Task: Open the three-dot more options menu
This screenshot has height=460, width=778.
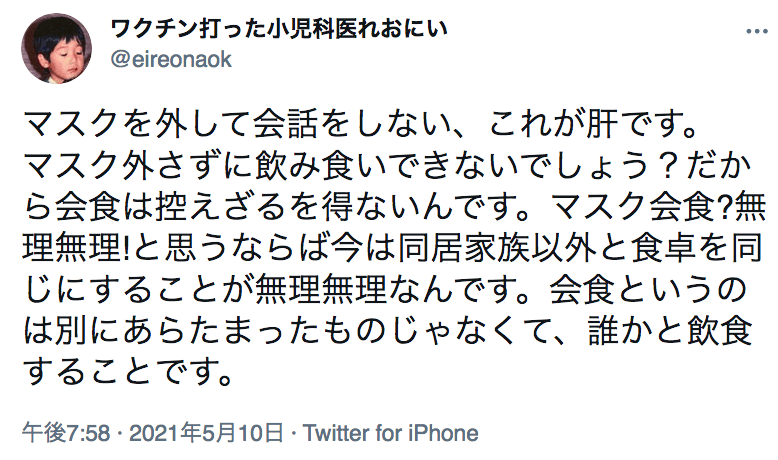Action: (x=756, y=32)
